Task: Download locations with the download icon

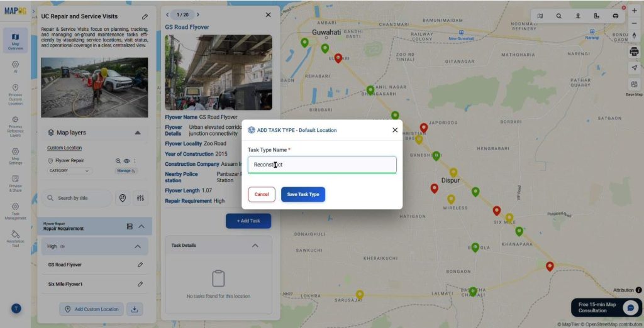Action: click(x=135, y=309)
